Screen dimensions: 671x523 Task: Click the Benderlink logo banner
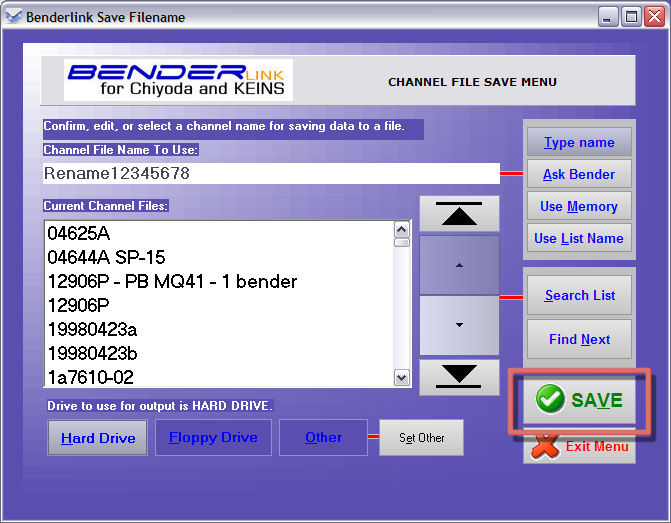coord(178,80)
